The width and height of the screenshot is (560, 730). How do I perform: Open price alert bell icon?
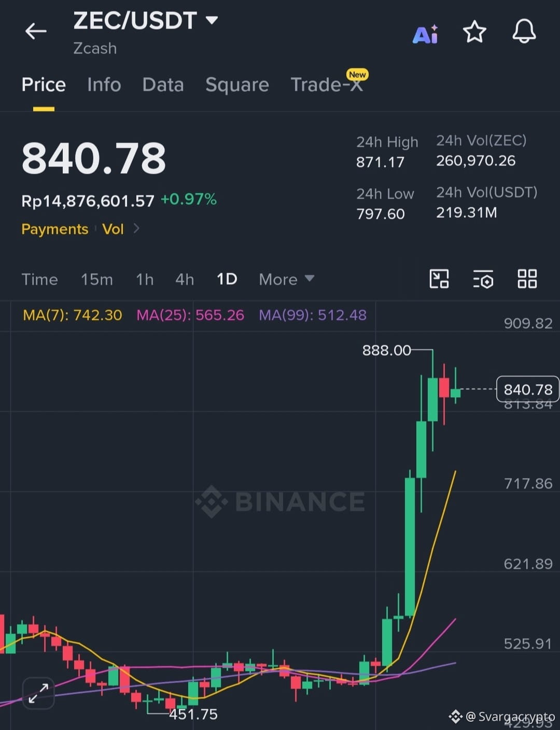tap(524, 32)
